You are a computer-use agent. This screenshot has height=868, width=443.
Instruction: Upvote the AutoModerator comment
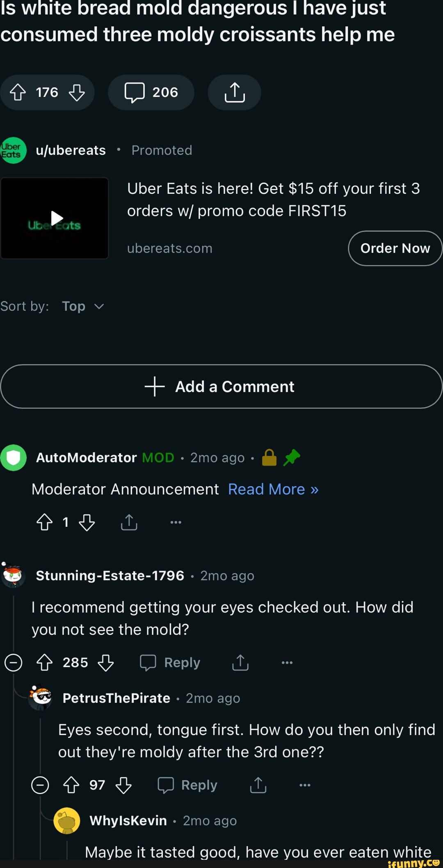point(45,522)
